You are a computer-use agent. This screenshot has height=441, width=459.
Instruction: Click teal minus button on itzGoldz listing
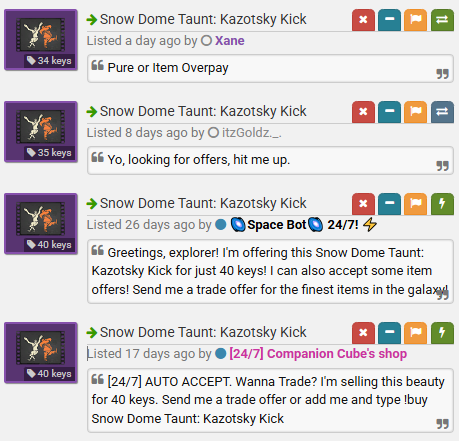point(389,112)
